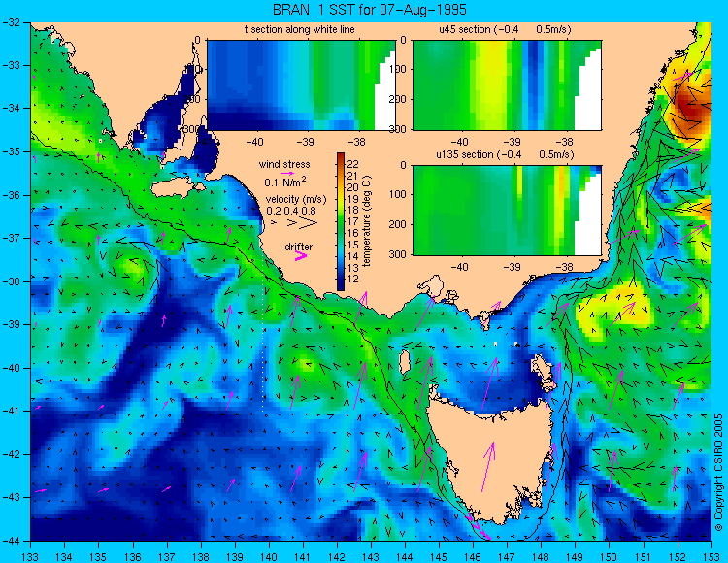Open the t section inset plot
This screenshot has width=728, height=563.
pos(301,85)
